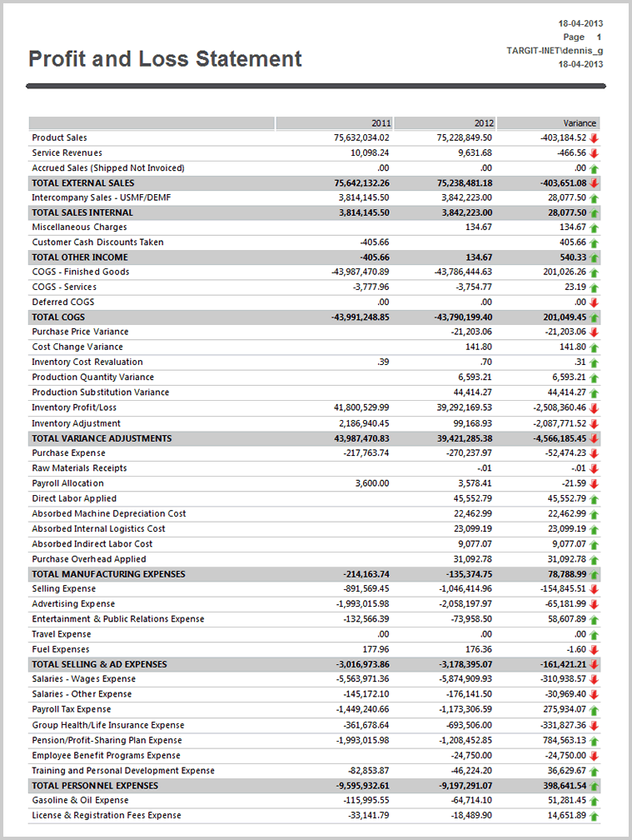Click red arrow on Deferred COGS row

pos(594,302)
